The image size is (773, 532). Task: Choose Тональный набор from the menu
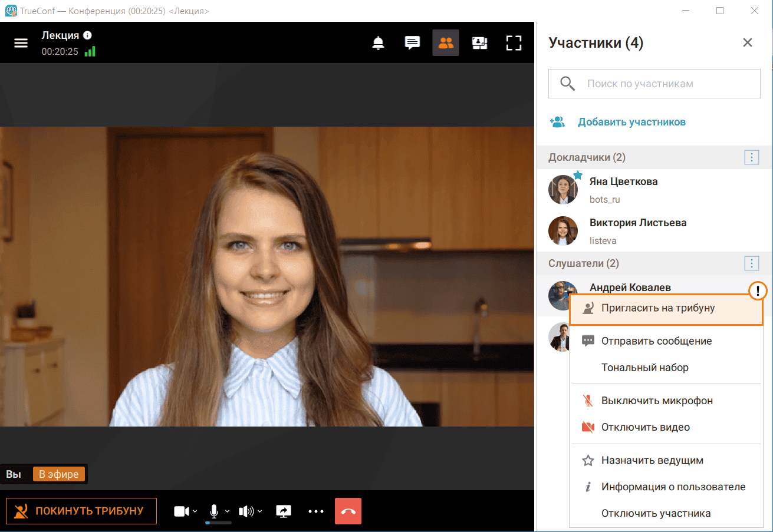click(x=666, y=368)
